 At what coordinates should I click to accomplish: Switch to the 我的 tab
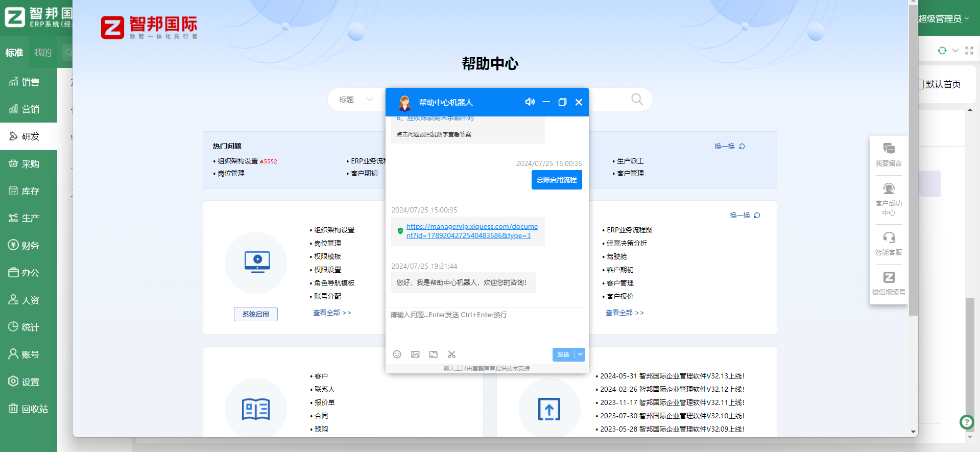[43, 53]
